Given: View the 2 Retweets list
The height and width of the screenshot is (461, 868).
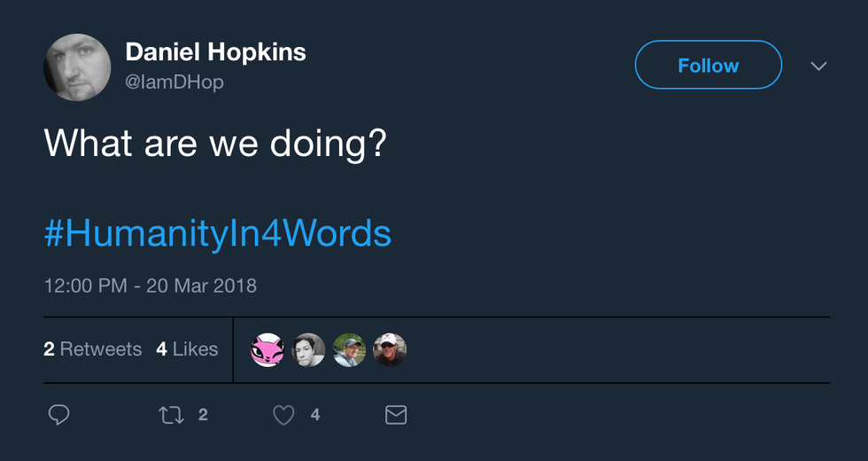Looking at the screenshot, I should coord(92,349).
